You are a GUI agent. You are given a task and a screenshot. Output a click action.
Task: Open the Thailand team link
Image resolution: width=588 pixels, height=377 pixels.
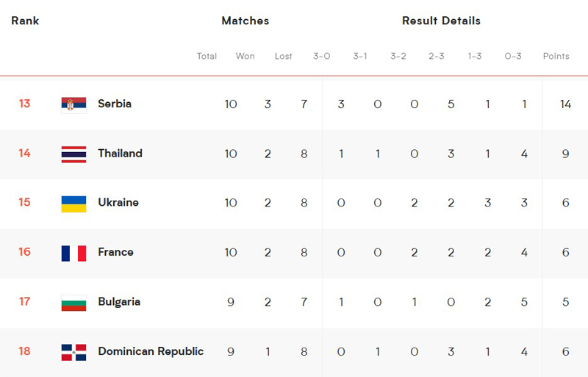[120, 153]
